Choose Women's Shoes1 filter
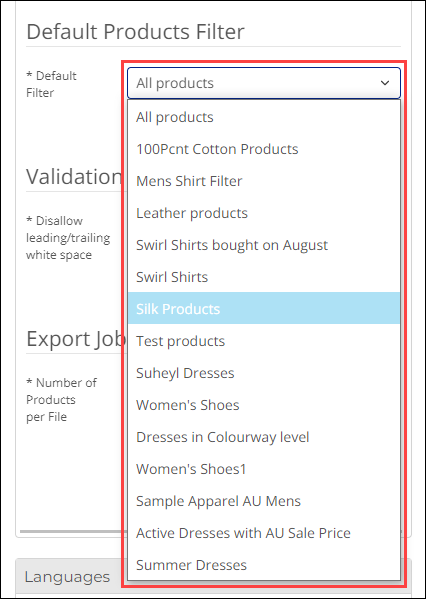Image resolution: width=426 pixels, height=599 pixels. click(x=264, y=469)
